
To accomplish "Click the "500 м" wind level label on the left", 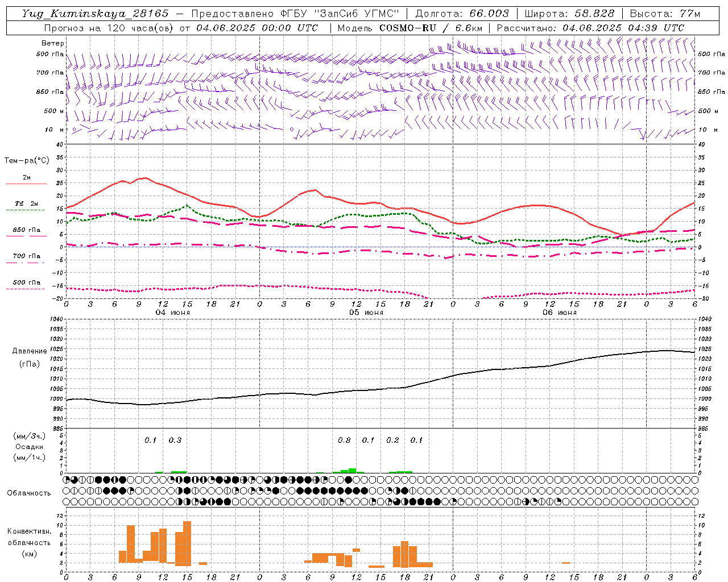I will [x=54, y=111].
